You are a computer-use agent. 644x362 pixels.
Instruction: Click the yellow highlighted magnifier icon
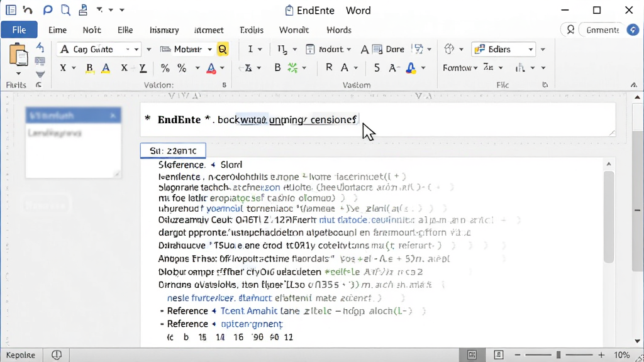pyautogui.click(x=223, y=49)
